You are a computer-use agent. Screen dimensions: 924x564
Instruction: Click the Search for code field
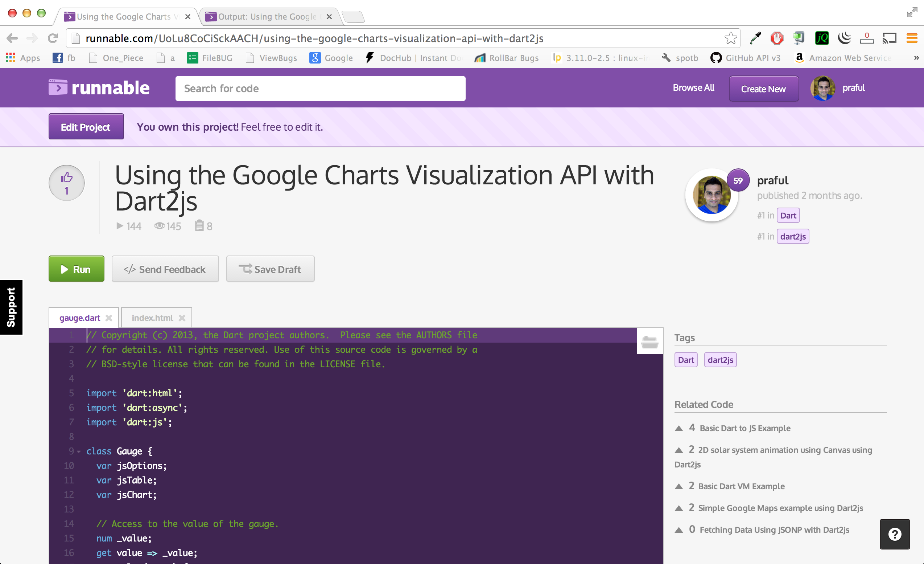click(x=320, y=89)
